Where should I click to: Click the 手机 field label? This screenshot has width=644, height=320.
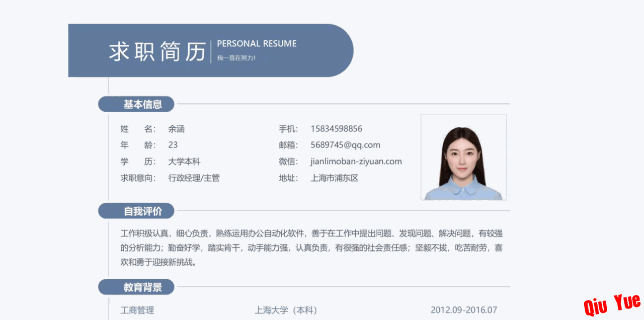288,129
